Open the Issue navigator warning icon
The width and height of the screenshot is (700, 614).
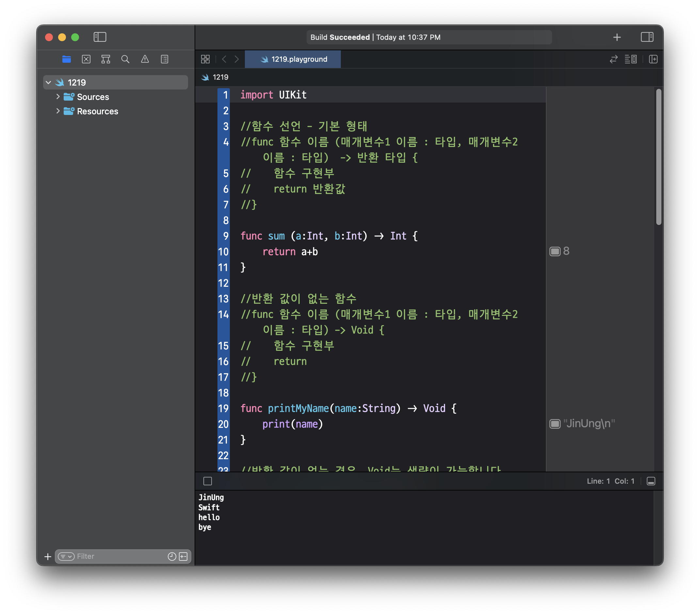click(x=145, y=59)
